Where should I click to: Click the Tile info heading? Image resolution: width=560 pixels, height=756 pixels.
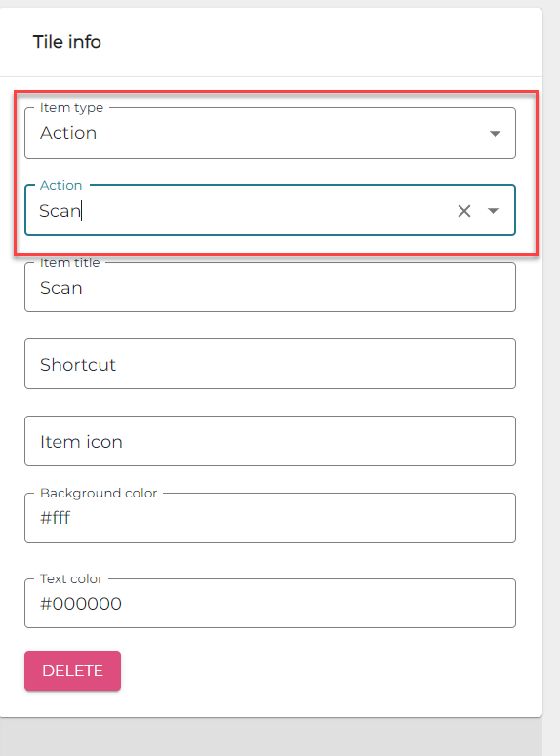(67, 42)
